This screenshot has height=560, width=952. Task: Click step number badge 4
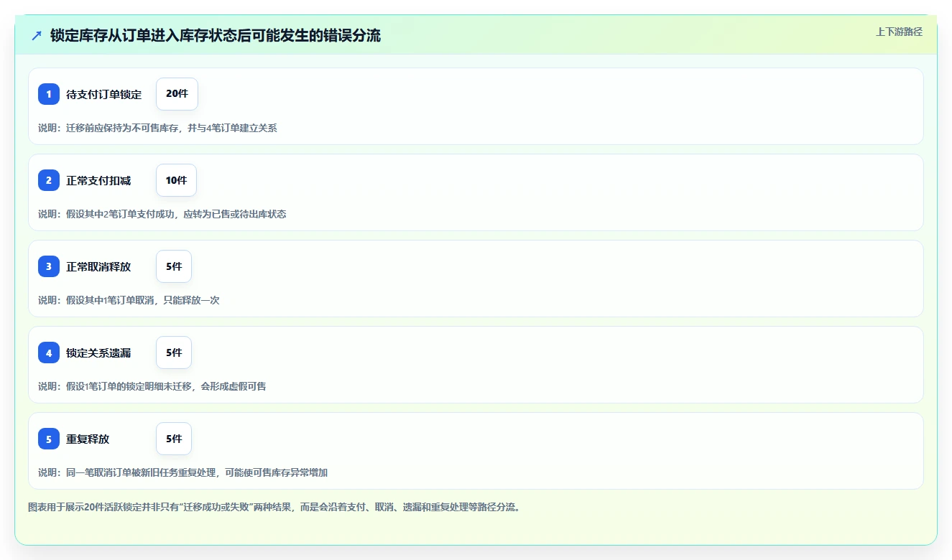[49, 353]
